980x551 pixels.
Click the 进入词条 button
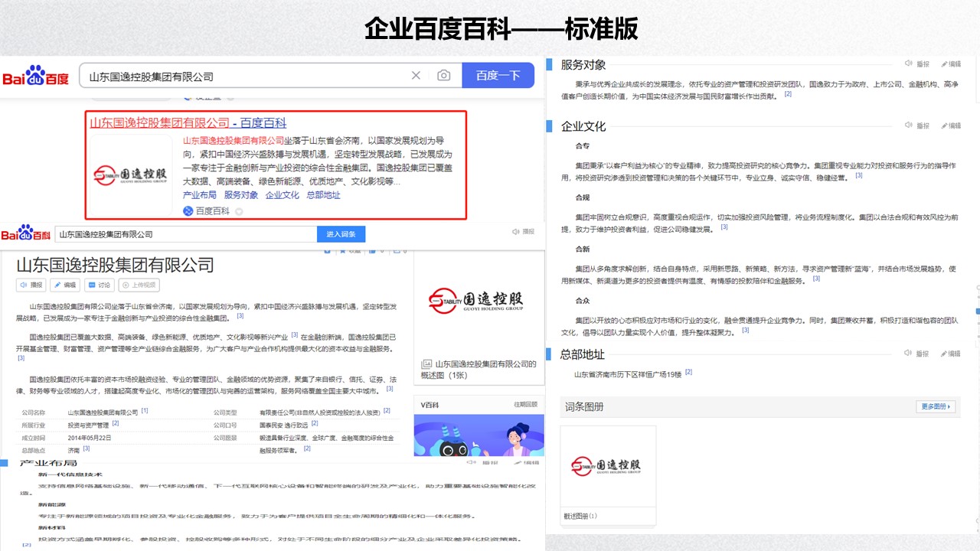pos(341,234)
